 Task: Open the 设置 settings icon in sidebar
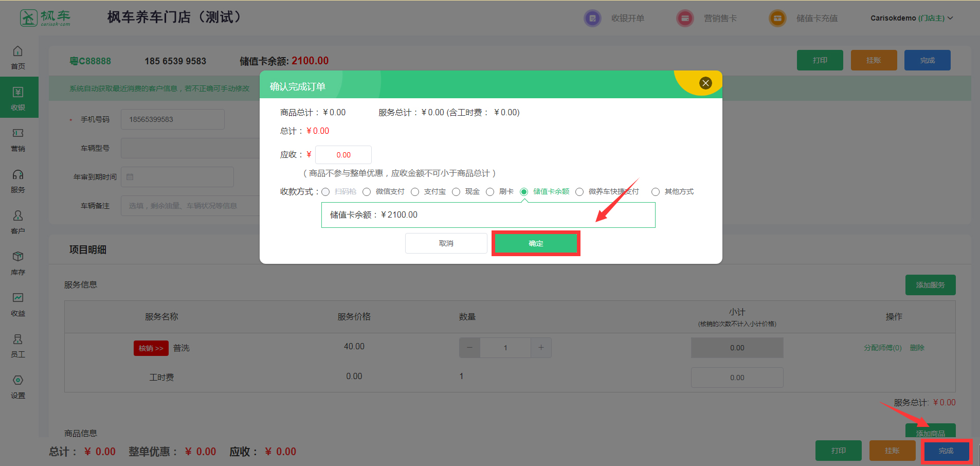tap(18, 381)
